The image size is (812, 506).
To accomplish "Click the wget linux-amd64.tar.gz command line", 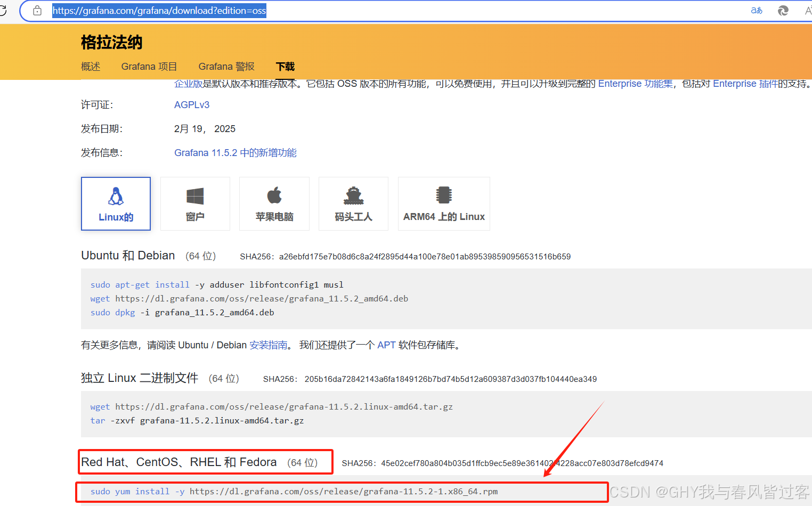I will [272, 407].
